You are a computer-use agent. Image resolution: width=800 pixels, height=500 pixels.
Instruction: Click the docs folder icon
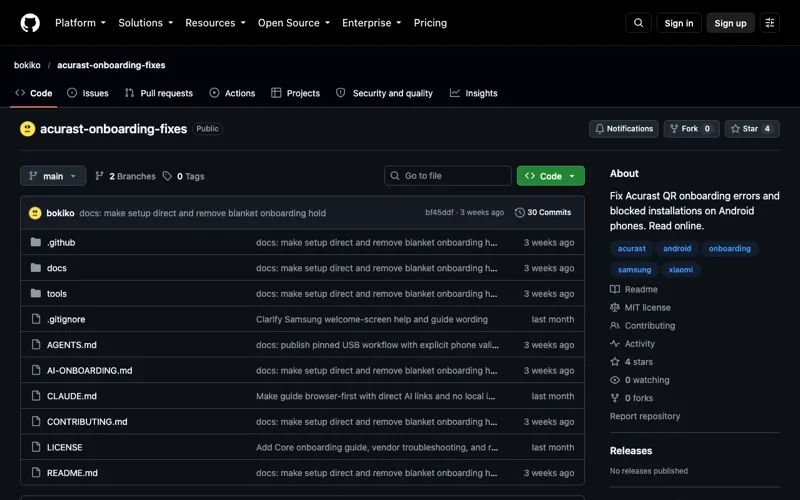36,268
